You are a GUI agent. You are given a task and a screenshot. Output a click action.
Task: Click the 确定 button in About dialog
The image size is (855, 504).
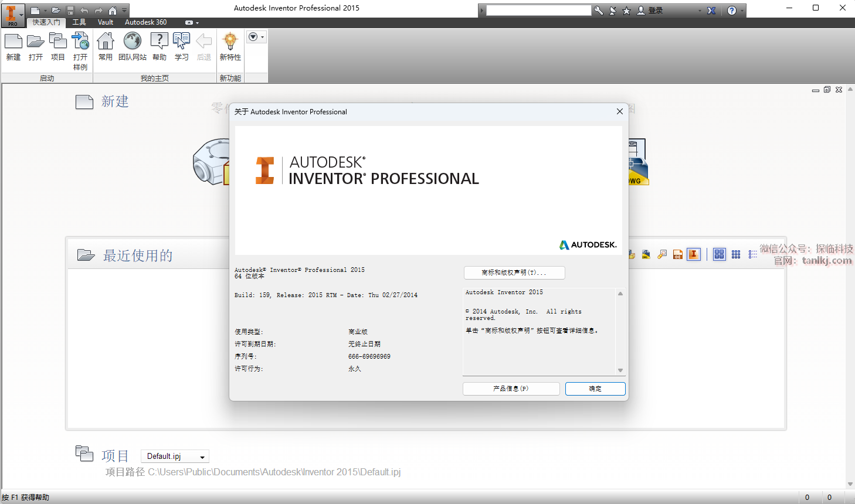click(595, 389)
